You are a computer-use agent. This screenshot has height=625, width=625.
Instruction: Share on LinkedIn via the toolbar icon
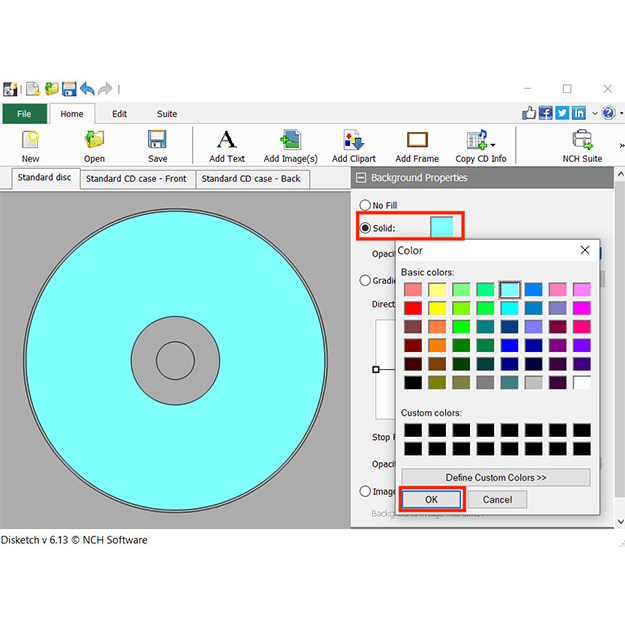coord(579,113)
